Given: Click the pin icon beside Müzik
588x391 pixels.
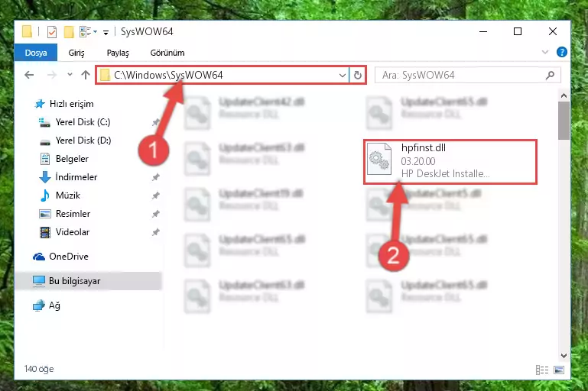Looking at the screenshot, I should 156,195.
